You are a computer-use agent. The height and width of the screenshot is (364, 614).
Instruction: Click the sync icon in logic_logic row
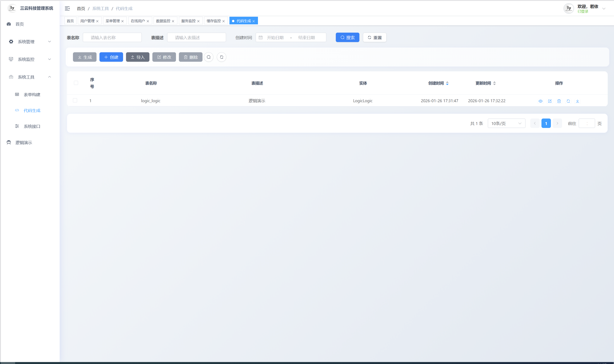(568, 101)
